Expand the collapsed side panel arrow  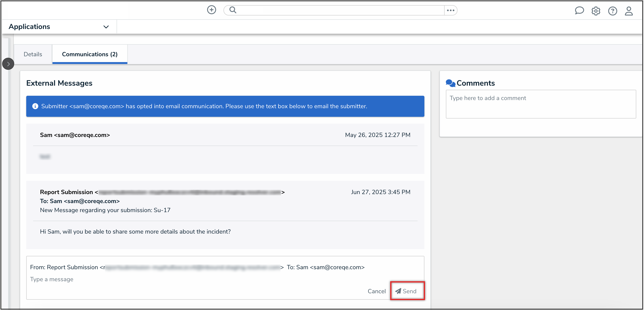pyautogui.click(x=8, y=64)
